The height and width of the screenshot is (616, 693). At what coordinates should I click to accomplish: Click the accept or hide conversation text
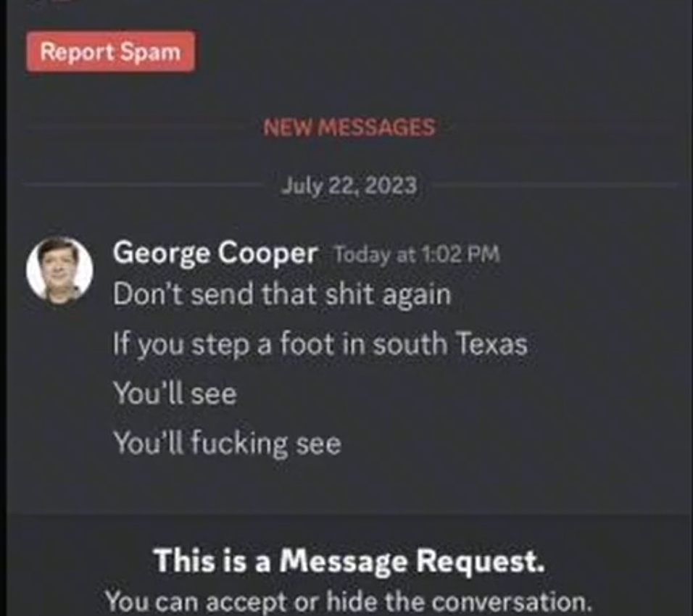click(348, 602)
